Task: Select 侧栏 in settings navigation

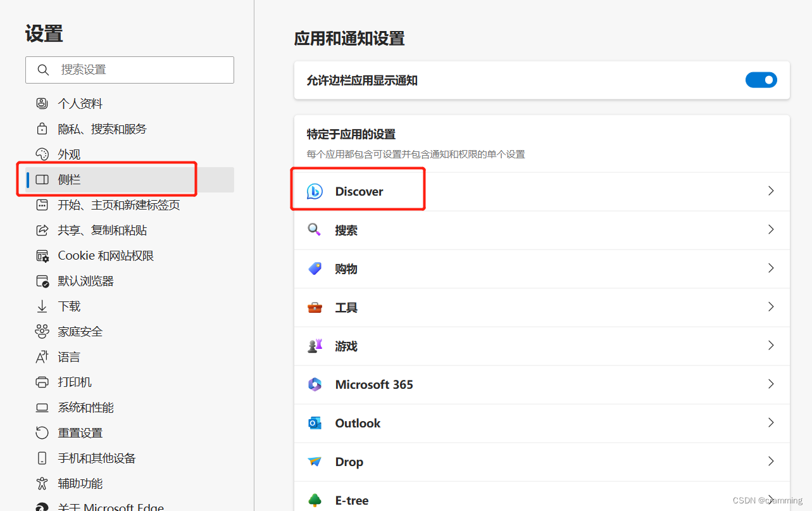Action: tap(130, 180)
